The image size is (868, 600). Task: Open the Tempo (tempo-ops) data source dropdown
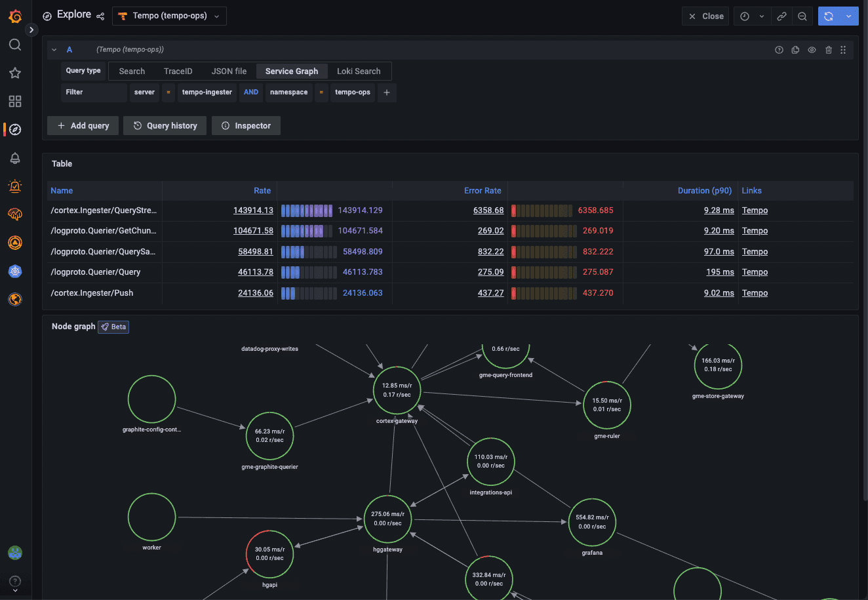[x=168, y=16]
